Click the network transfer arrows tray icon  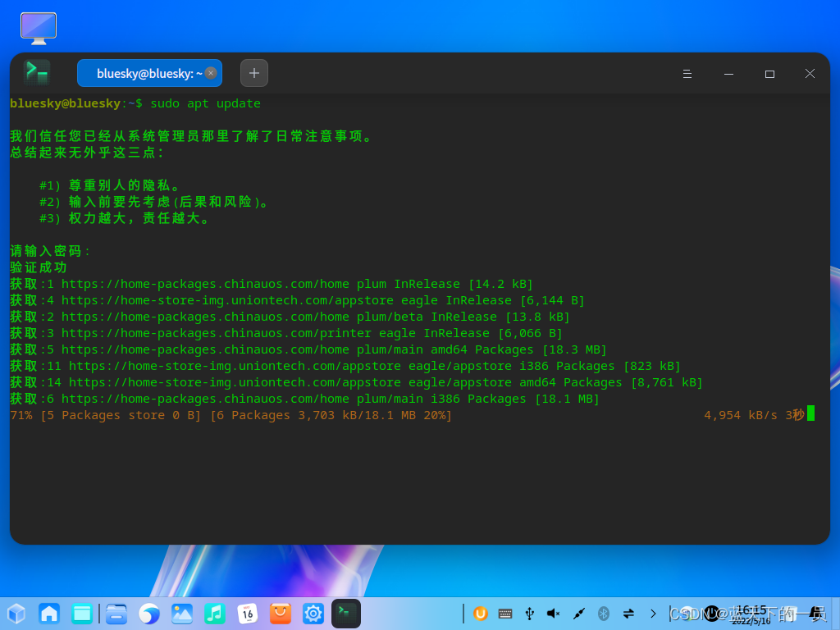(x=628, y=614)
